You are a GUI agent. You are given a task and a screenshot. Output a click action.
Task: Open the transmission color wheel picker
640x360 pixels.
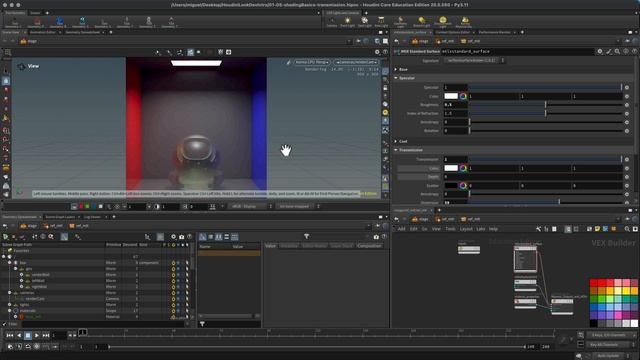[463, 168]
